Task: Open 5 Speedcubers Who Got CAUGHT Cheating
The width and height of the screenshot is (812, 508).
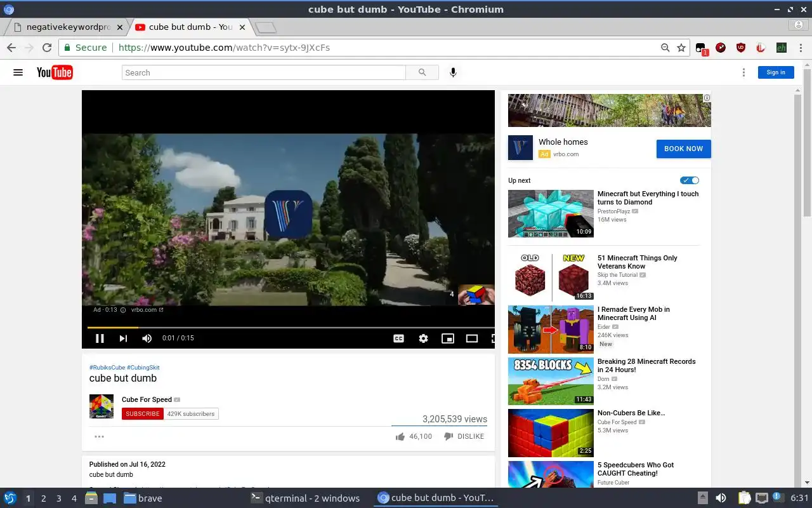Action: click(x=636, y=469)
